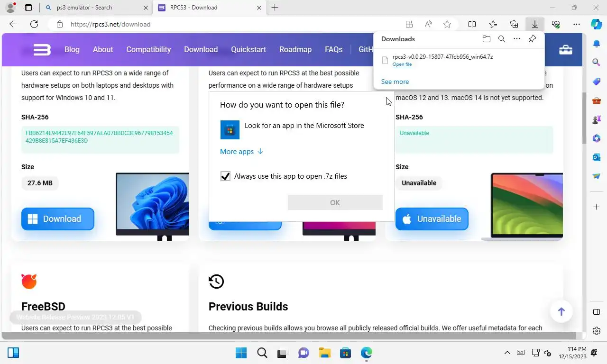Click the Download nav item
607x364 pixels.
coord(201,49)
